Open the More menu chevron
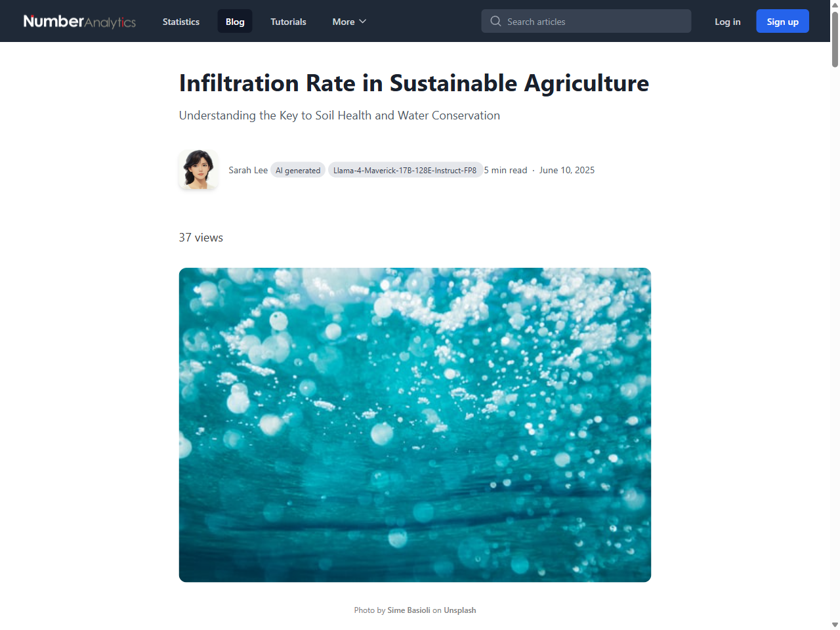The image size is (840, 630). (x=362, y=21)
